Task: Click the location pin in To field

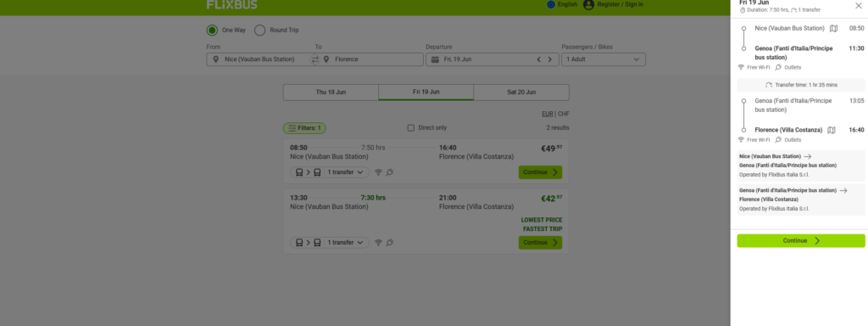Action: tap(326, 59)
